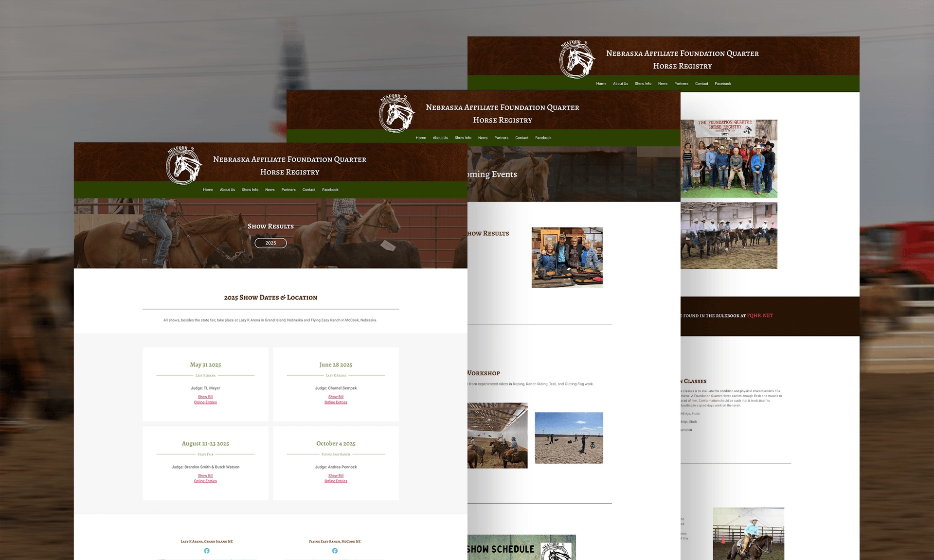The width and height of the screenshot is (934, 560).
Task: Open Home in the front page menu
Action: click(208, 190)
